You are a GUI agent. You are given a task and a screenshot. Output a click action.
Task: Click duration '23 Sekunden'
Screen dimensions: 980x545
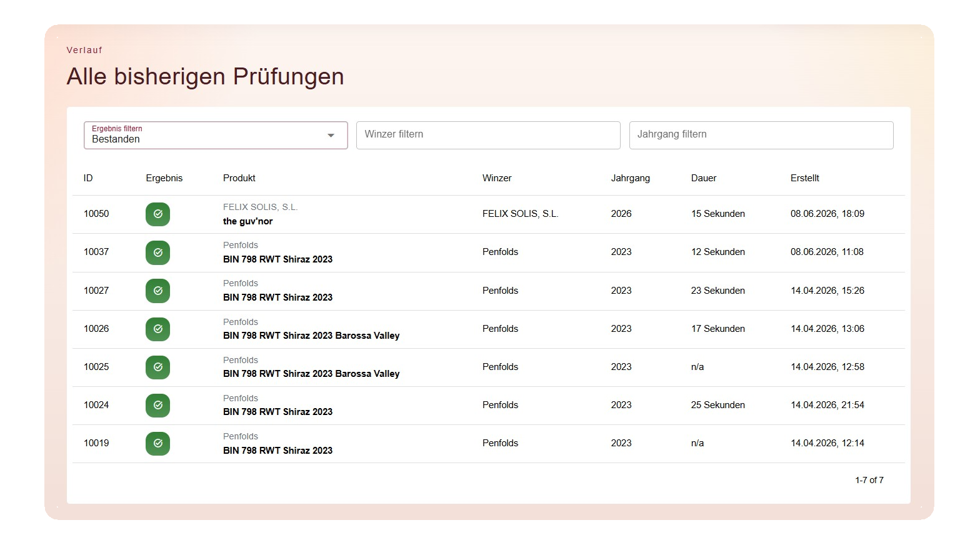tap(718, 291)
